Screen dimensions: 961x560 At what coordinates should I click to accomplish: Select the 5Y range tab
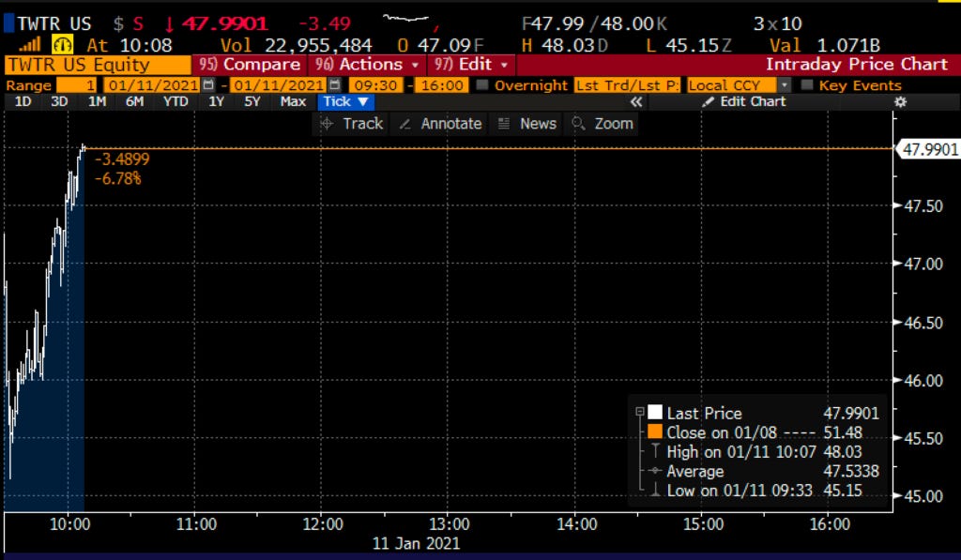[252, 101]
